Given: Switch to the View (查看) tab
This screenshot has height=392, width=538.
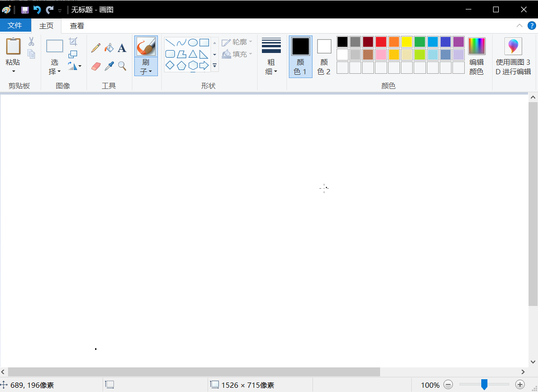Looking at the screenshot, I should click(x=77, y=26).
